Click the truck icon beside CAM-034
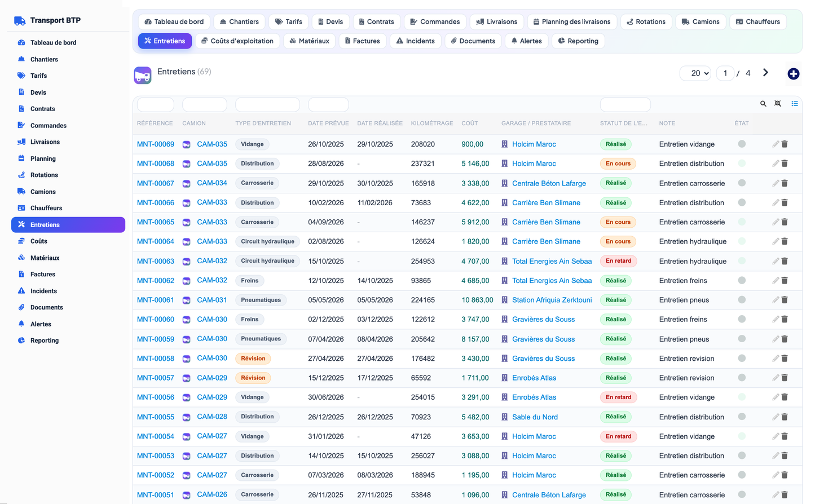This screenshot has width=815, height=504. [186, 183]
